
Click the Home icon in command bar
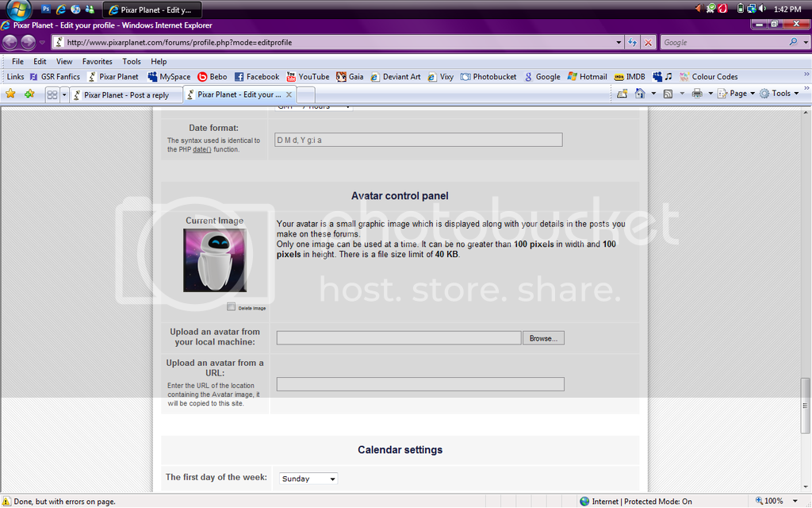(640, 94)
